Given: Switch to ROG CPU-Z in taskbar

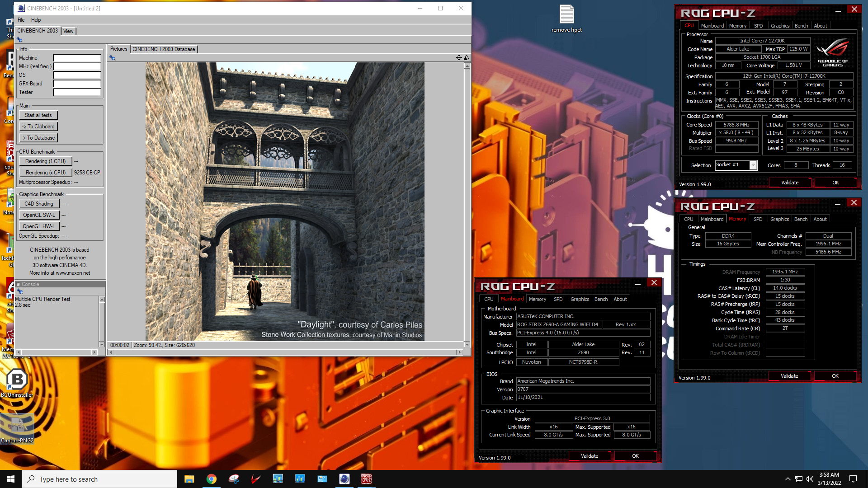Looking at the screenshot, I should coord(366,479).
